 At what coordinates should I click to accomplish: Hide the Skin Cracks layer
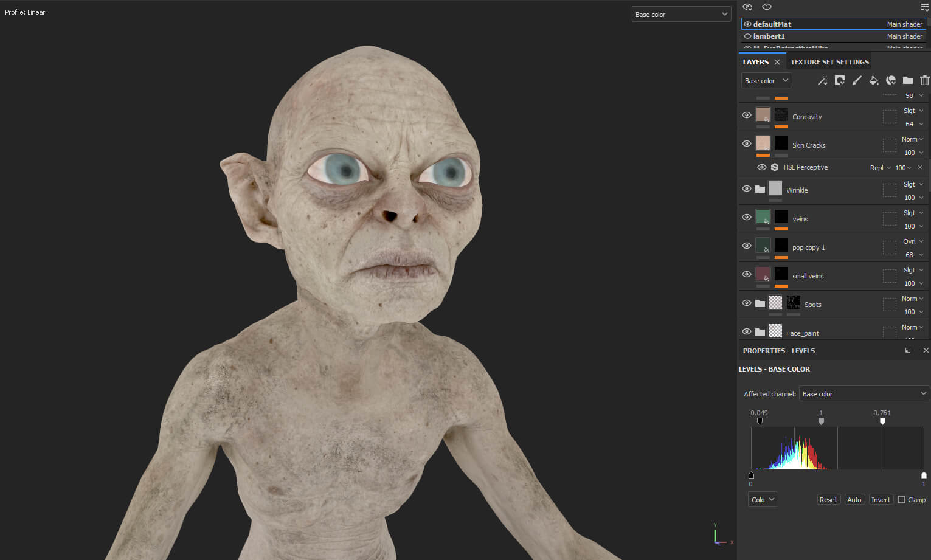point(747,143)
